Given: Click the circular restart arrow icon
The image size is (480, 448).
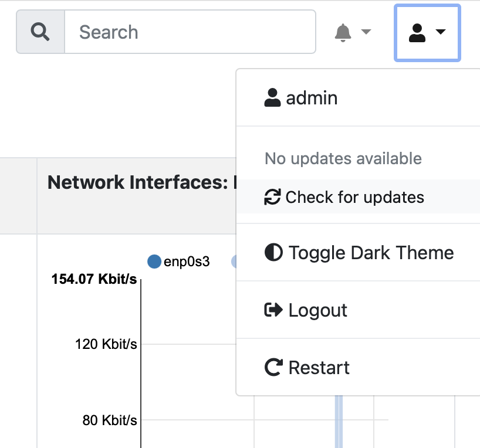Looking at the screenshot, I should click(x=273, y=367).
